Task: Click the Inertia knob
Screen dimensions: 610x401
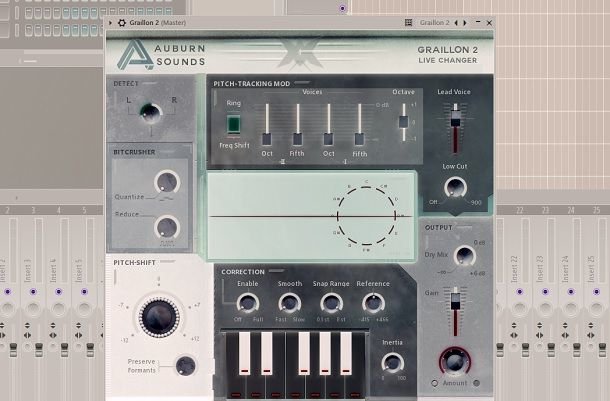Action: [393, 363]
